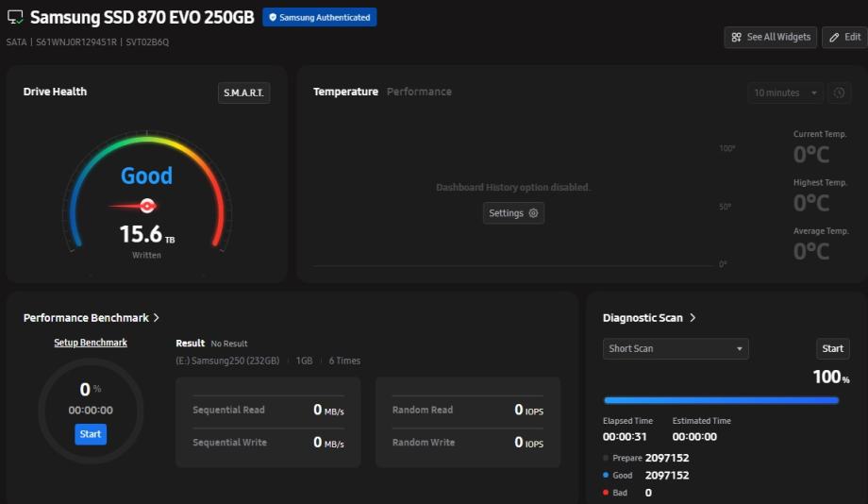Open the 10 minutes time range dropdown

point(785,92)
